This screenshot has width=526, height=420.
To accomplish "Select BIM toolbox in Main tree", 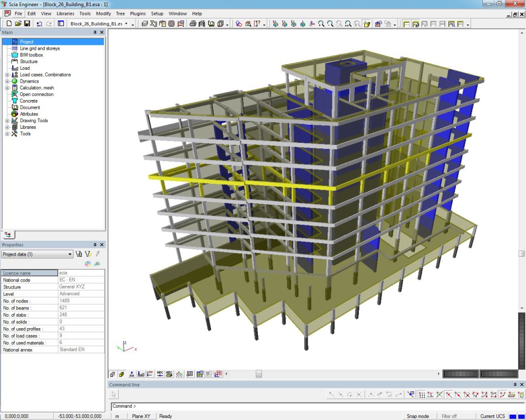I will (31, 55).
